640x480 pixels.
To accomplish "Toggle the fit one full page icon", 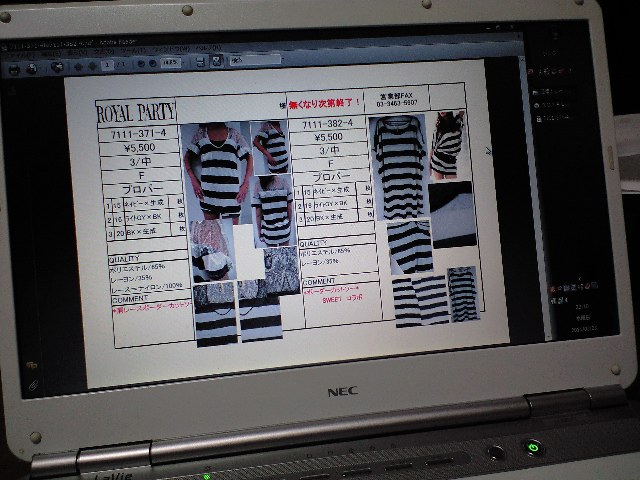I will [x=217, y=60].
